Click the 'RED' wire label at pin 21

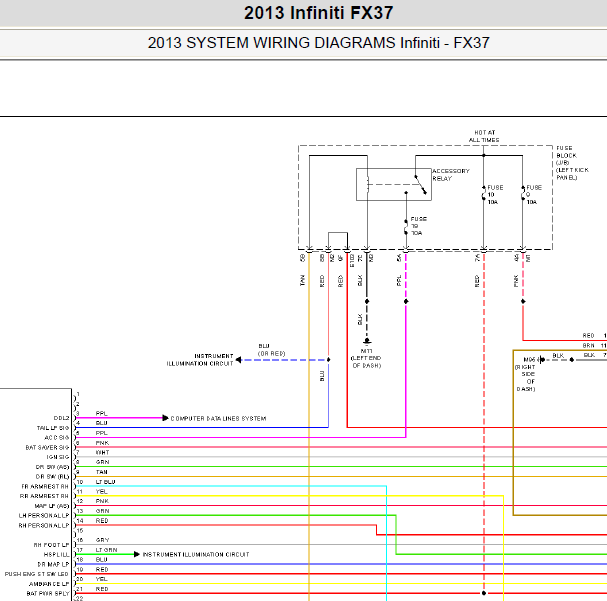point(102,589)
